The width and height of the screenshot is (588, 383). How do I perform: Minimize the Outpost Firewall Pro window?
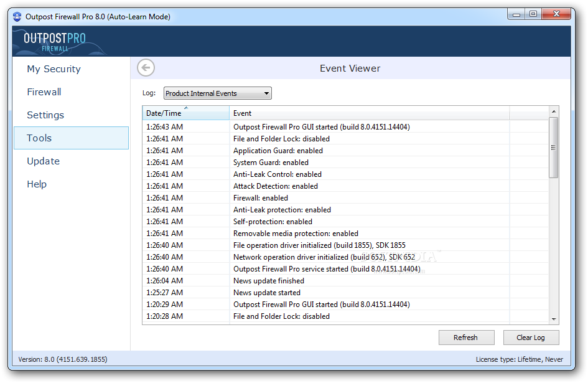[x=516, y=14]
